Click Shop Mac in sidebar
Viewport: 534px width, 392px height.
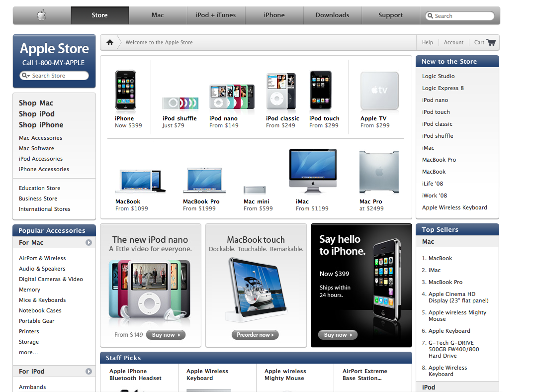(x=36, y=103)
